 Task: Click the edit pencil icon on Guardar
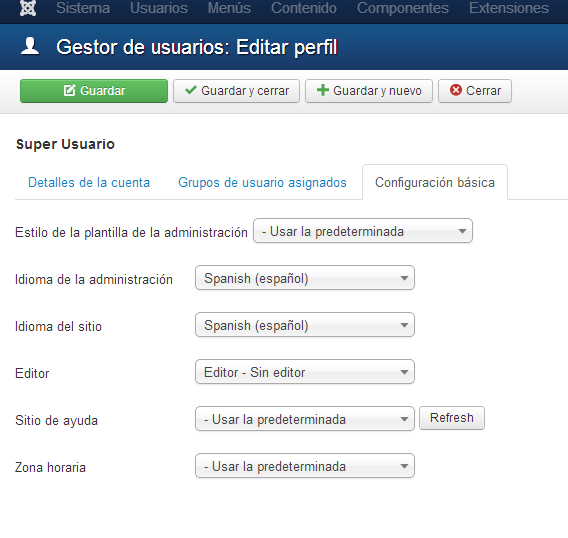click(x=69, y=90)
